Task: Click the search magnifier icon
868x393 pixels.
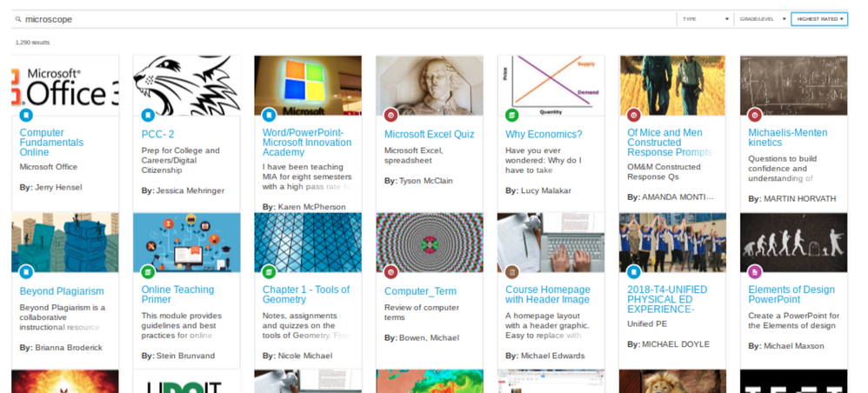Action: click(x=18, y=19)
